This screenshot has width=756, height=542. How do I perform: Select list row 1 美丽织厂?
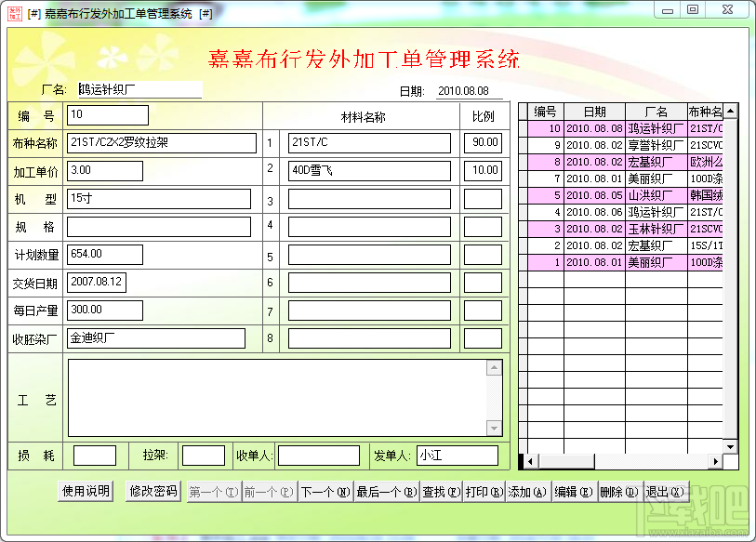[625, 262]
